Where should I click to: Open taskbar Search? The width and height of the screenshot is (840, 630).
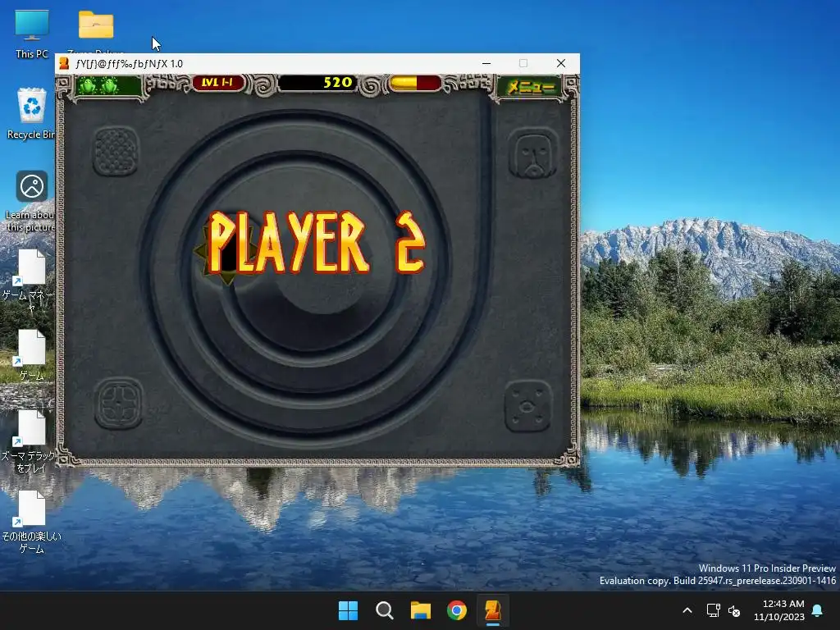(x=385, y=610)
